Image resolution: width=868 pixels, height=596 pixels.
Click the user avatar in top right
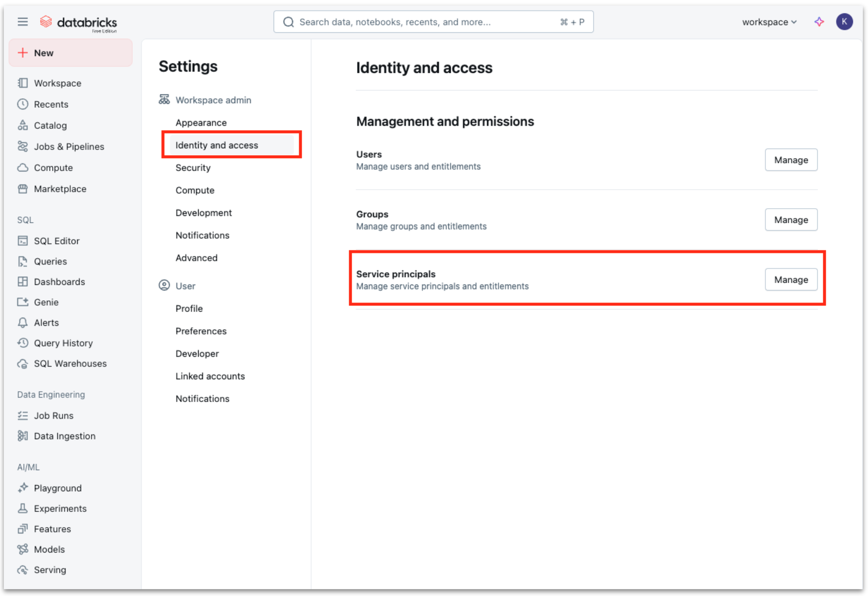844,22
